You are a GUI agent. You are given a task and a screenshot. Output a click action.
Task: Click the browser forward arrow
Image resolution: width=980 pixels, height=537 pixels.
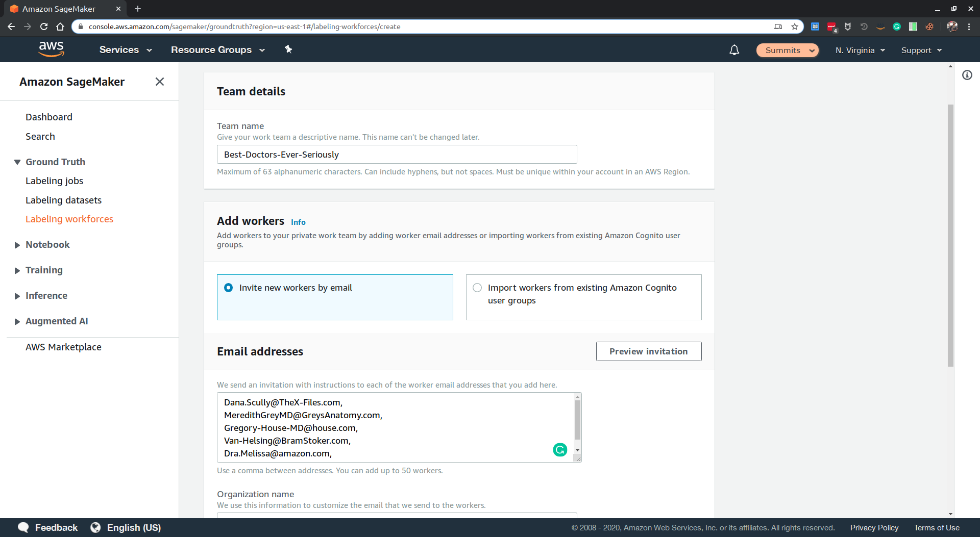(x=28, y=27)
